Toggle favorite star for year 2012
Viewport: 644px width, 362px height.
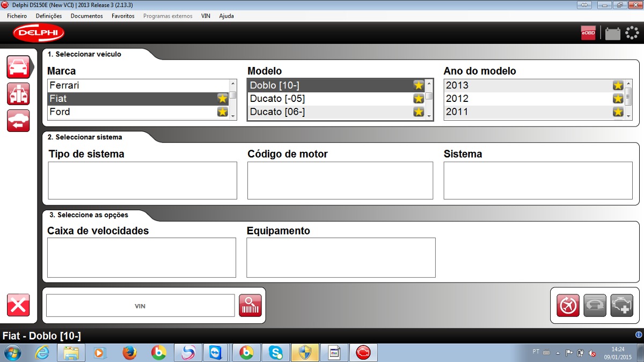point(618,99)
